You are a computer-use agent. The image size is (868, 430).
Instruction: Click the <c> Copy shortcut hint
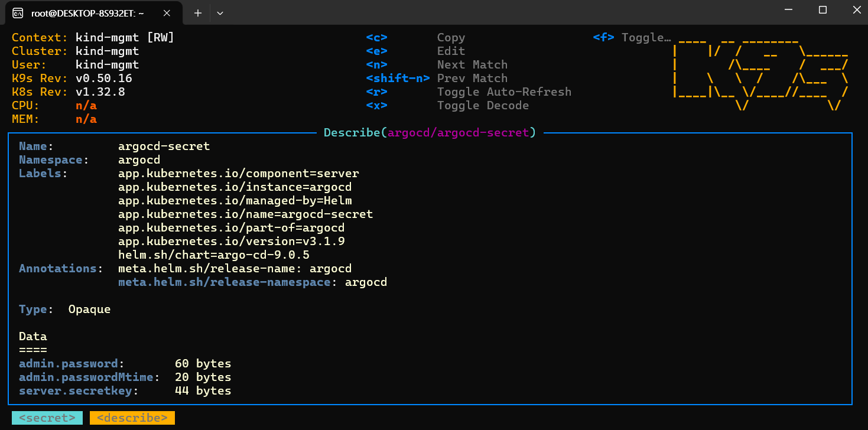415,38
